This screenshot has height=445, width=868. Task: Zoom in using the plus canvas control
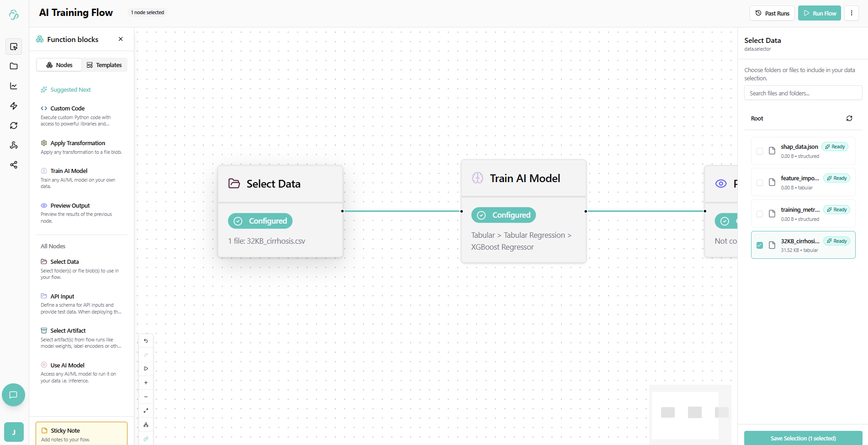[146, 382]
